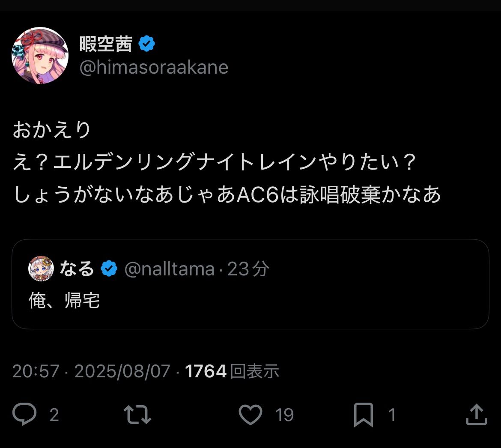Click the 23分 quote timestamp
The image size is (501, 448).
[x=249, y=269]
